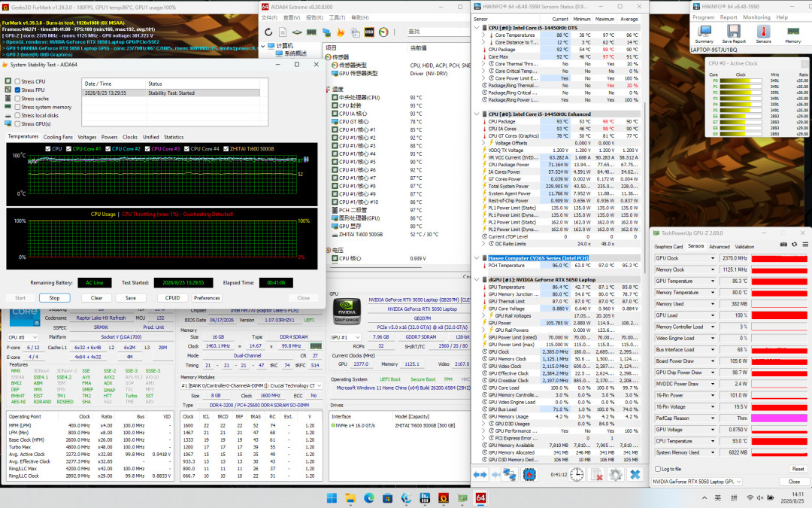Enable Stress system memory checkbox
This screenshot has height=508, width=812.
click(17, 107)
